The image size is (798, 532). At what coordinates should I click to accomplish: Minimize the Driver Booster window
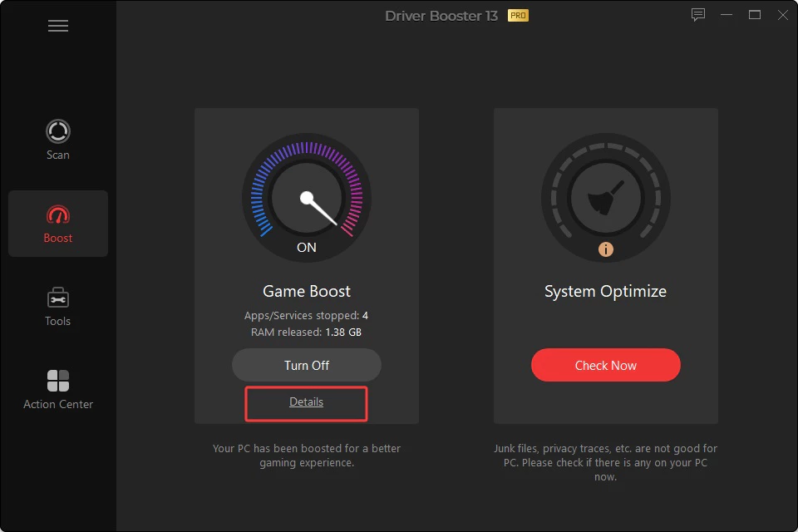(x=726, y=14)
